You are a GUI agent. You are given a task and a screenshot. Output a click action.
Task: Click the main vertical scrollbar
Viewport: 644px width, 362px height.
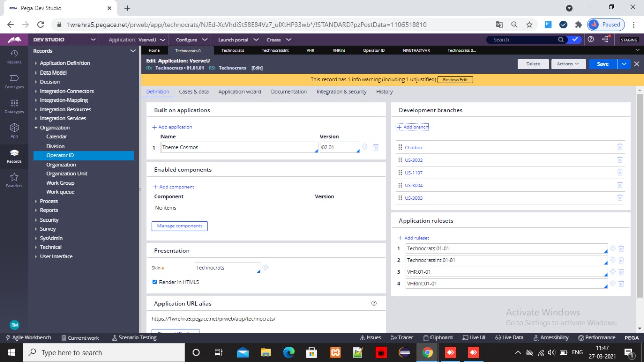click(640, 194)
